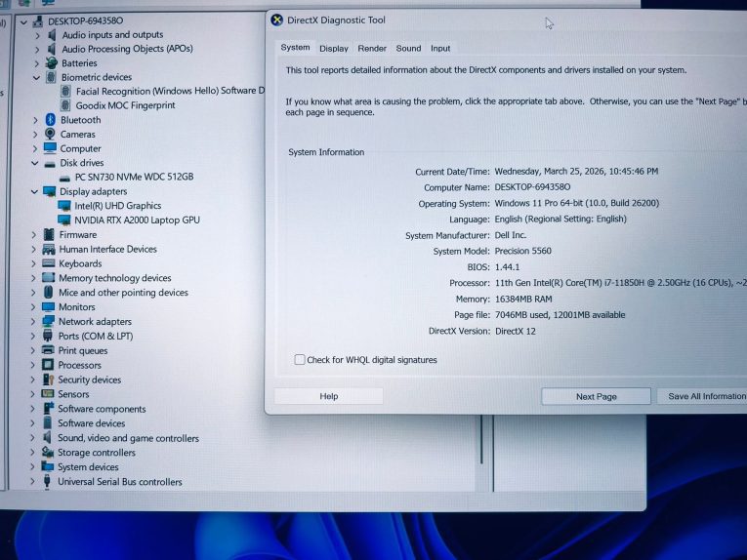Click the Human Interface Devices icon
Viewport: 747px width, 560px height.
(49, 249)
